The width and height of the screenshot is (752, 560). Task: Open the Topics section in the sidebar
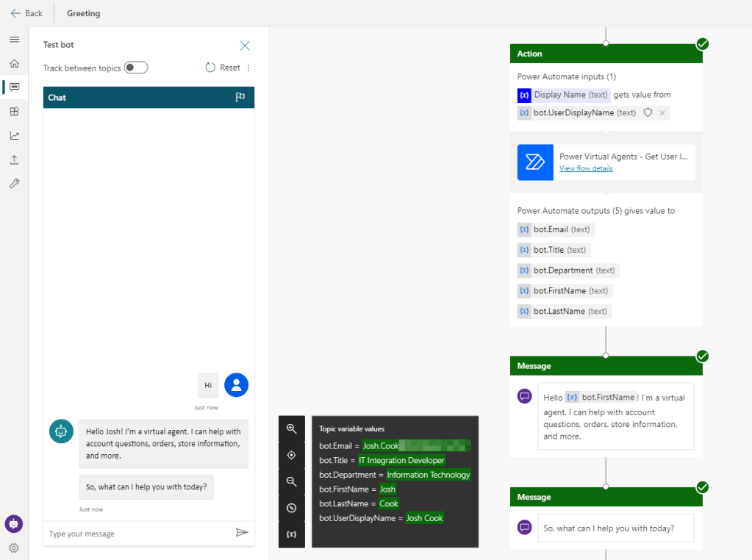coord(14,87)
